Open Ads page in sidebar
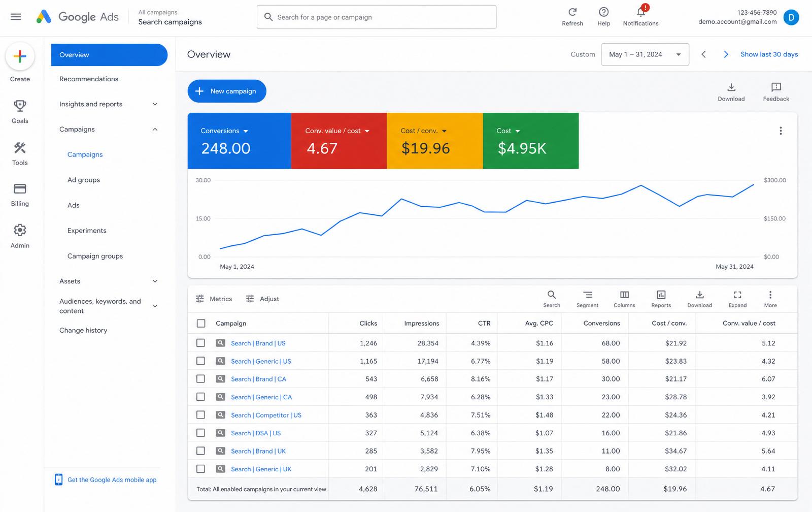This screenshot has height=512, width=812. 74,205
